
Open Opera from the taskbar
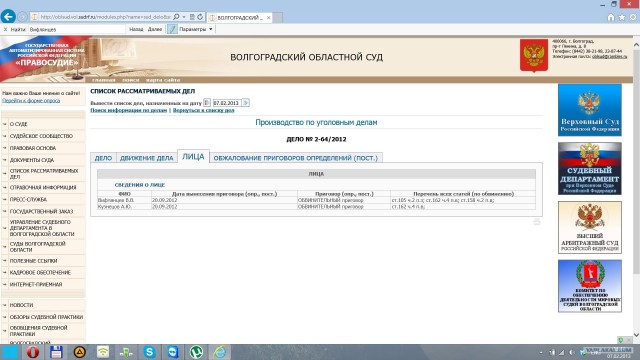point(33,352)
